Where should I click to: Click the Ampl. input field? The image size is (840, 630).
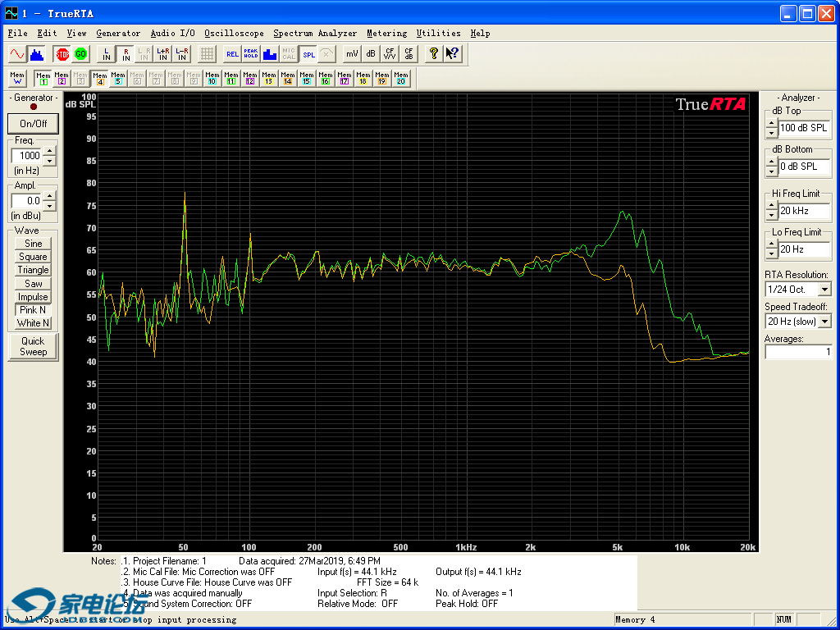pos(26,200)
